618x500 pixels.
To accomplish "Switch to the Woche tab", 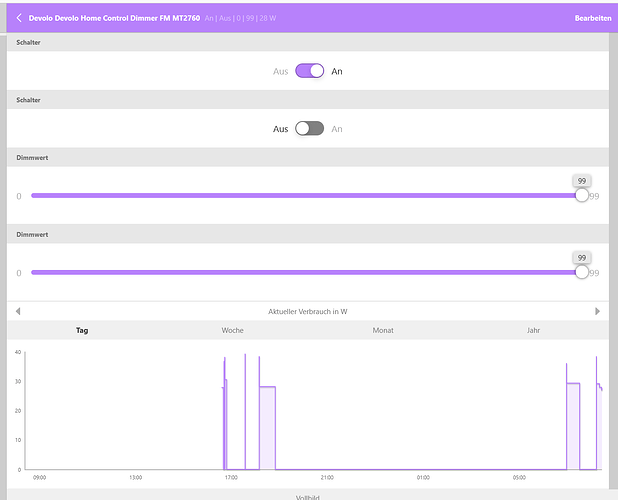I will pyautogui.click(x=232, y=330).
